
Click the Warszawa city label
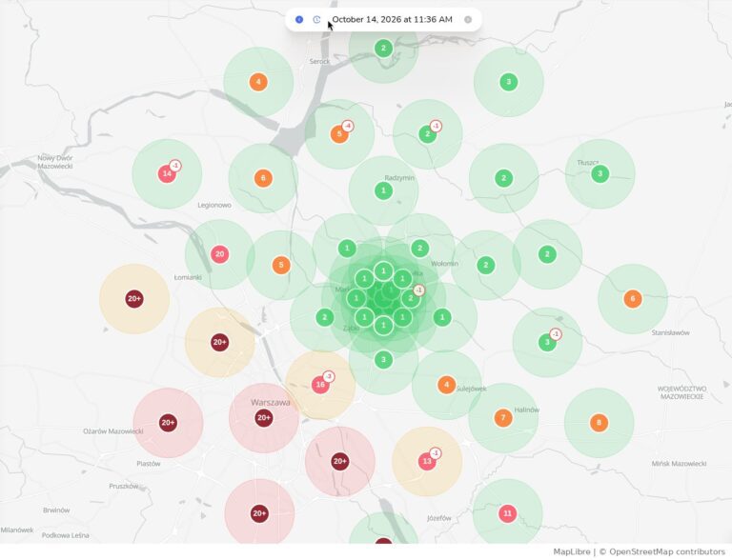click(271, 402)
